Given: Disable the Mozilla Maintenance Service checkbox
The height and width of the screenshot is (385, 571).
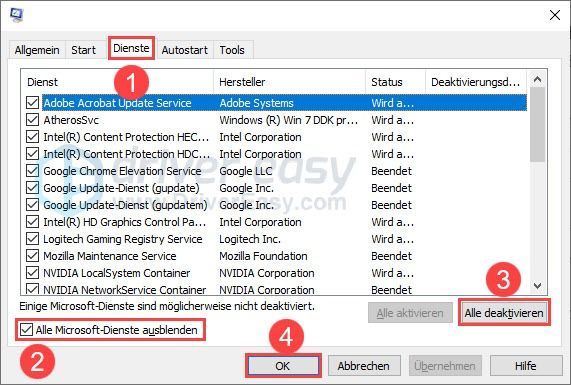Looking at the screenshot, I should 32,256.
